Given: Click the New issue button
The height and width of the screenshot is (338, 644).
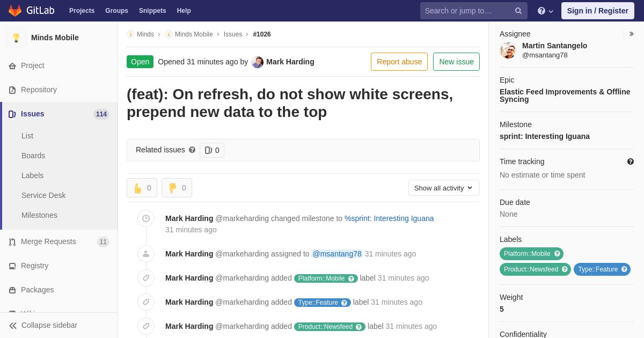Looking at the screenshot, I should coord(456,62).
